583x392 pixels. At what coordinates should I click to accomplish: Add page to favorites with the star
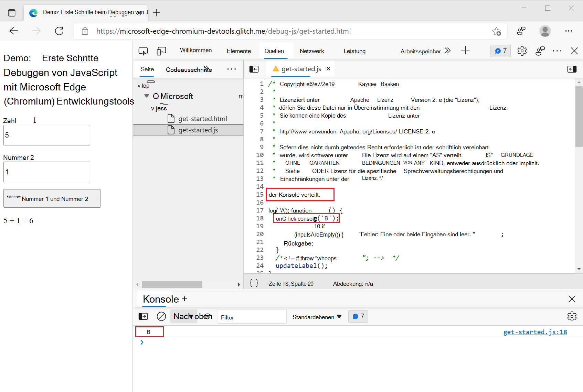[x=497, y=31]
